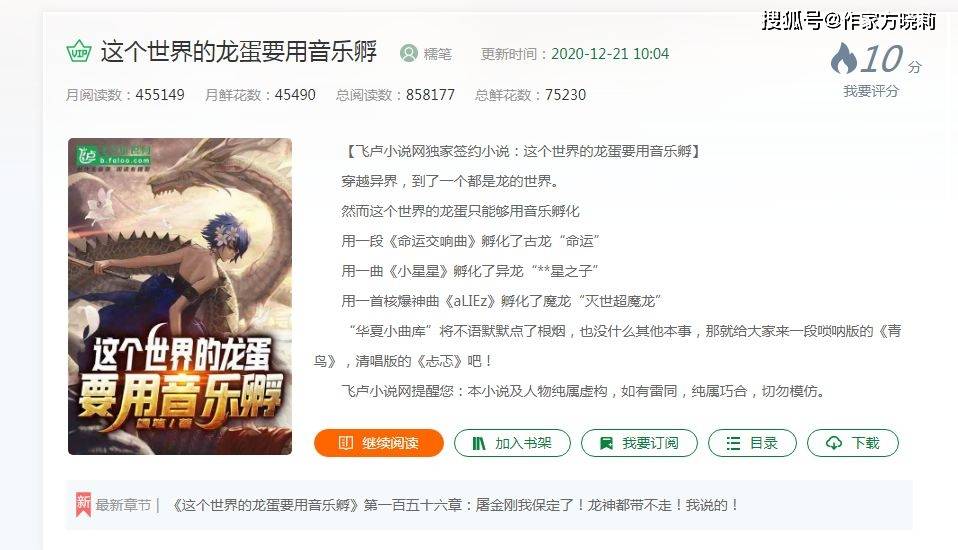Image resolution: width=958 pixels, height=550 pixels.
Task: Click the green VIP crown icon
Action: [x=79, y=51]
